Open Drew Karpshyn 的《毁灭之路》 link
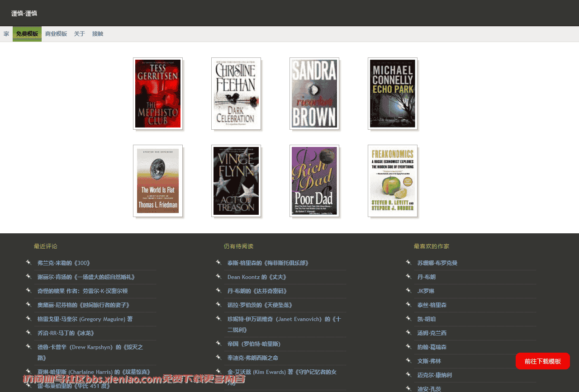This screenshot has height=392, width=579. (90, 352)
